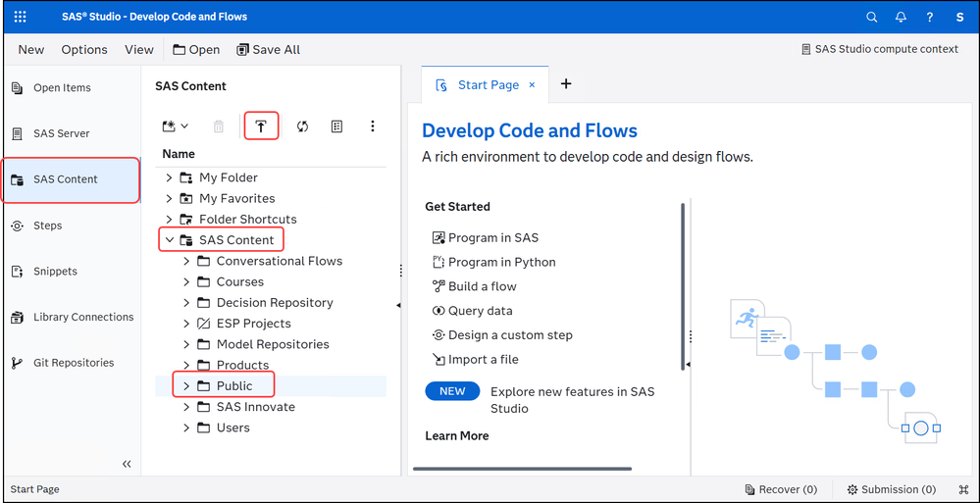Click the keyboard shortcuts icon in the status bar

[963, 489]
